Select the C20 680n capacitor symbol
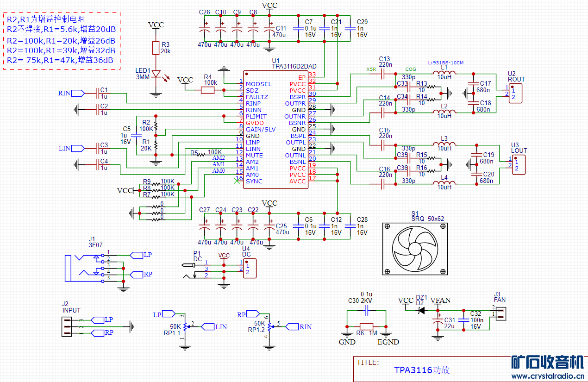588x382 pixels. (477, 174)
